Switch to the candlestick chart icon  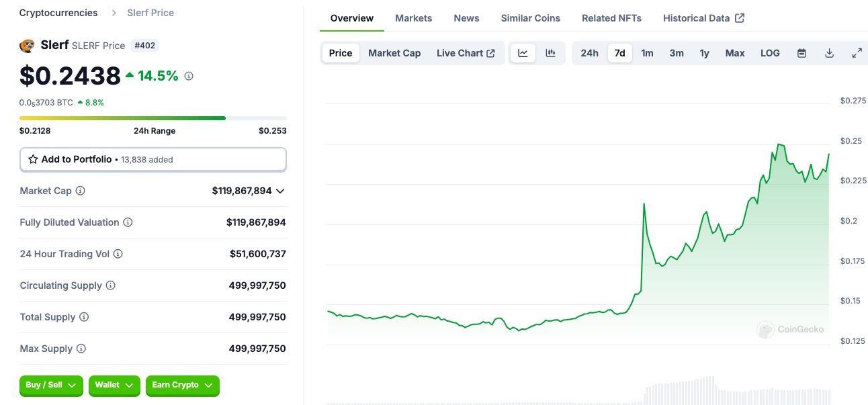(550, 53)
